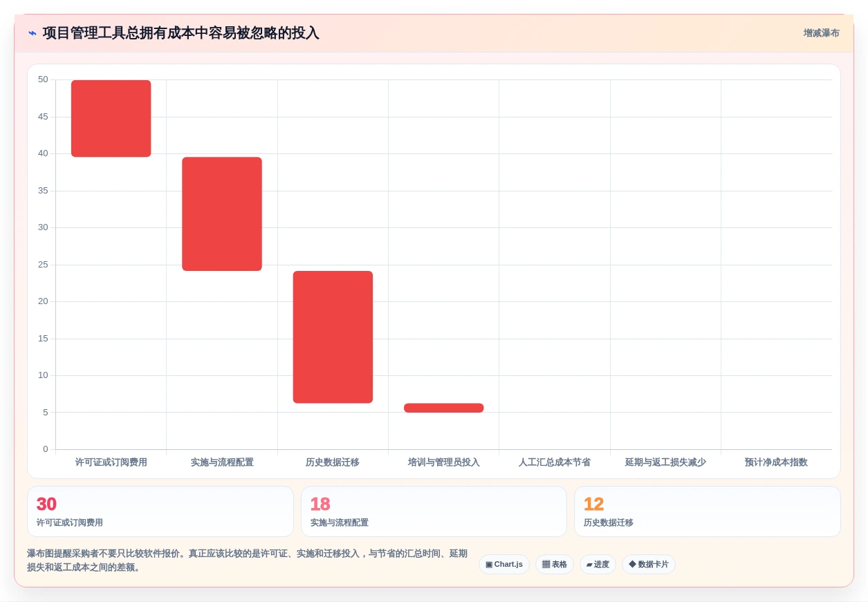Image resolution: width=868 pixels, height=602 pixels.
Task: Click the x-axis label 实施与流程配置
Action: (222, 462)
